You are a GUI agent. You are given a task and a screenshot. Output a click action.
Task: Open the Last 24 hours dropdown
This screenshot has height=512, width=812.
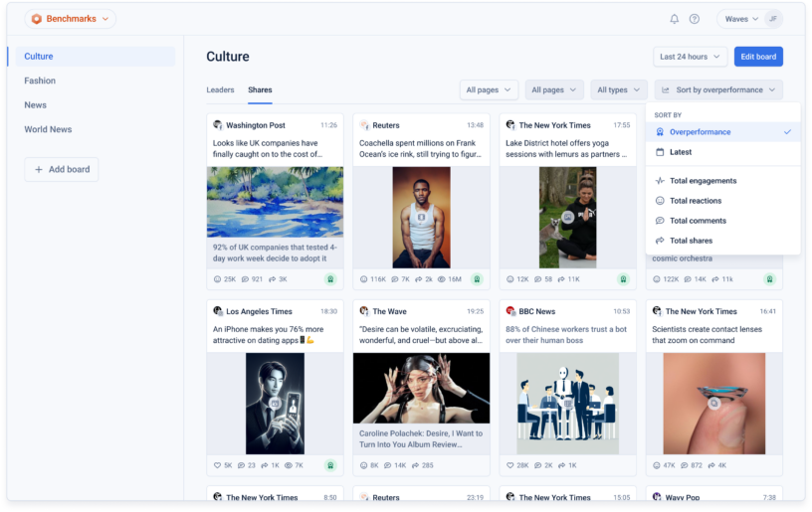[690, 57]
